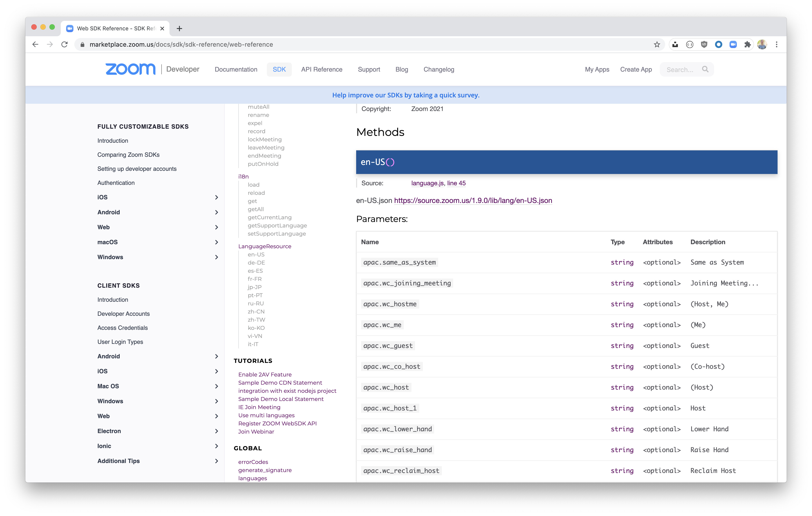Expand the Electron sidebar section
The width and height of the screenshot is (812, 516).
coord(217,431)
